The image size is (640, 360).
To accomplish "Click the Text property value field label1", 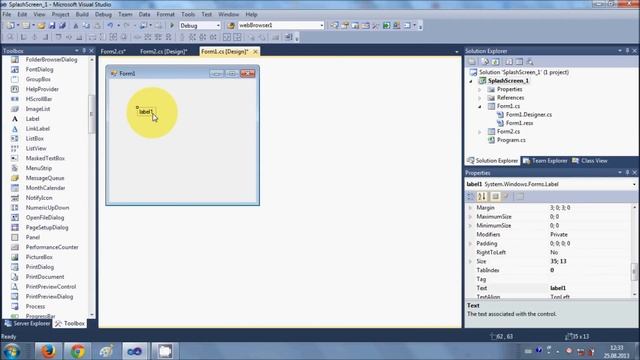I will pos(589,288).
